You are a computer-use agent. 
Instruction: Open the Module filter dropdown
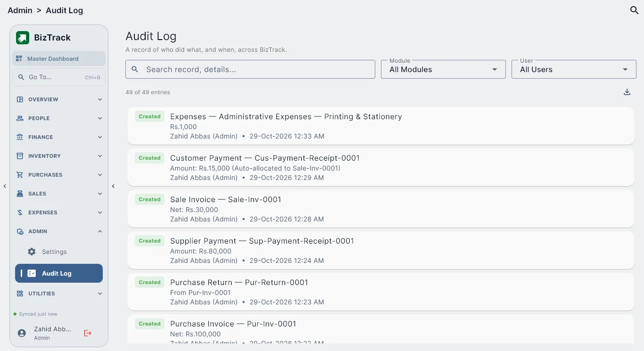click(x=443, y=69)
